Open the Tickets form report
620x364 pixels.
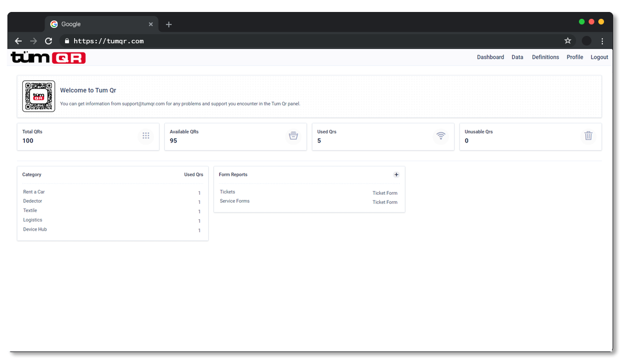[228, 192]
